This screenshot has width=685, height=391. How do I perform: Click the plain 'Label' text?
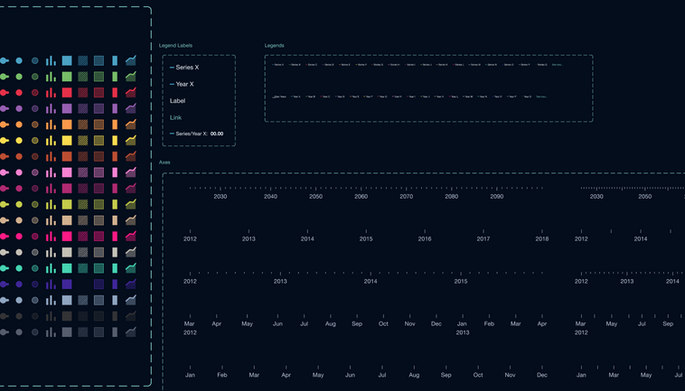click(x=177, y=101)
